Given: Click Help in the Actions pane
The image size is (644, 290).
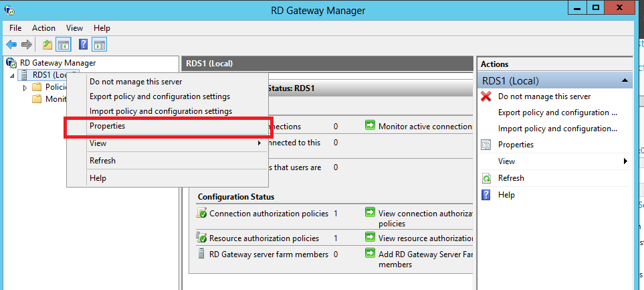Looking at the screenshot, I should coord(506,195).
